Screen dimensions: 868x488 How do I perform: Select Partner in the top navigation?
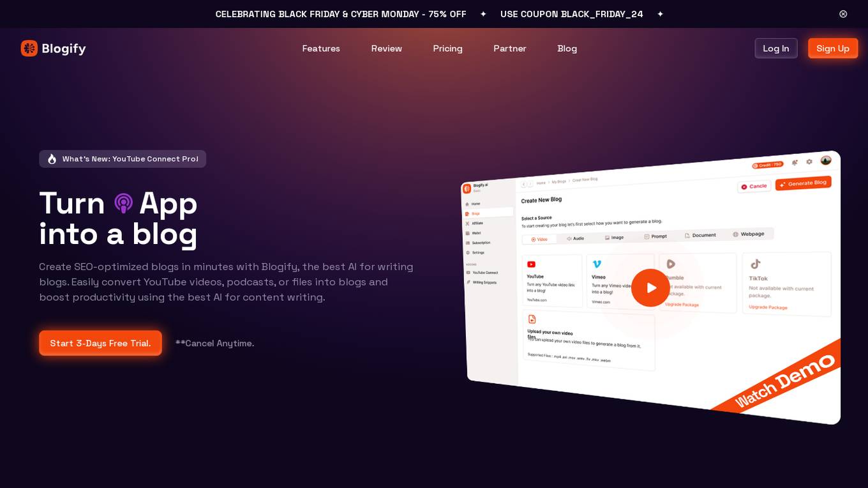click(510, 49)
